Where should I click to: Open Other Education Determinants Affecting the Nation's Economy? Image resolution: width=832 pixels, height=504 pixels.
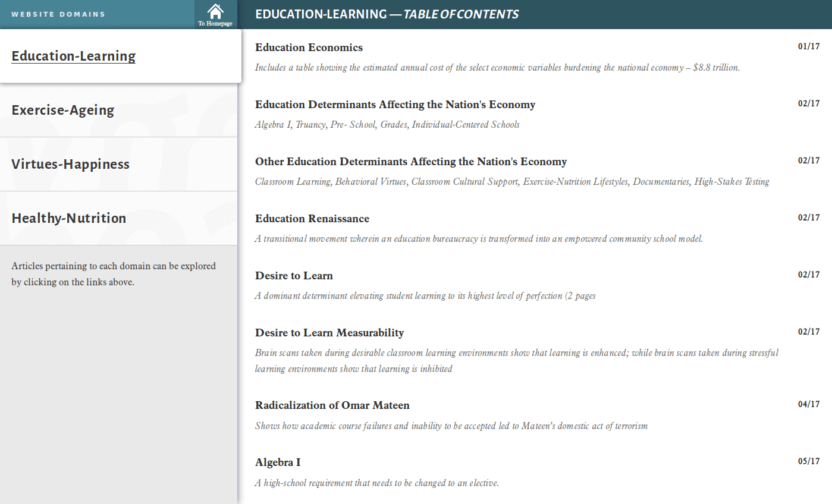[x=411, y=162]
